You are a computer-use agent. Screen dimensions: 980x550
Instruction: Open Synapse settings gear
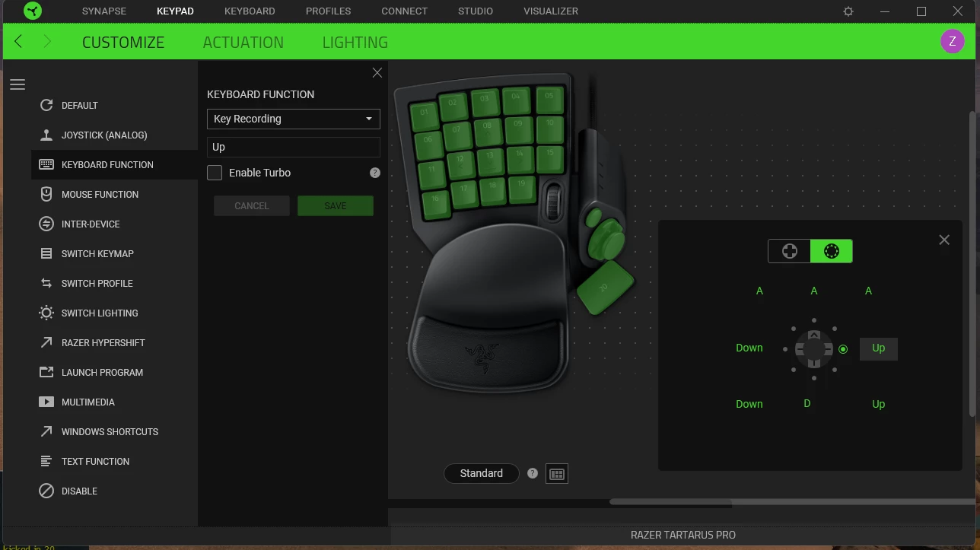point(848,11)
